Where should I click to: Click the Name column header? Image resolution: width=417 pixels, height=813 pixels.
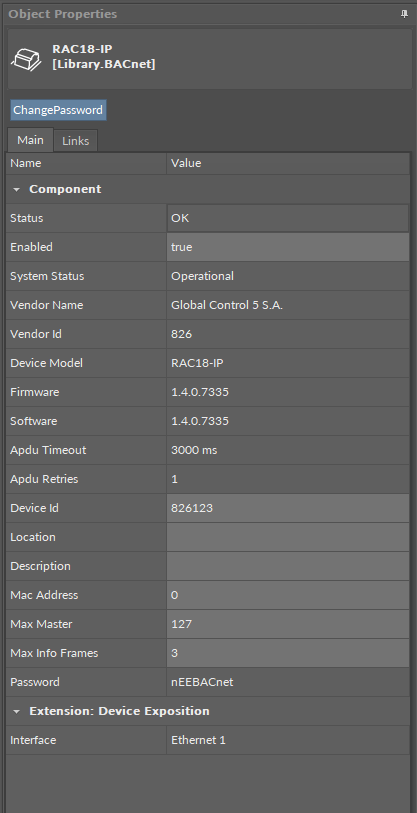[x=86, y=163]
